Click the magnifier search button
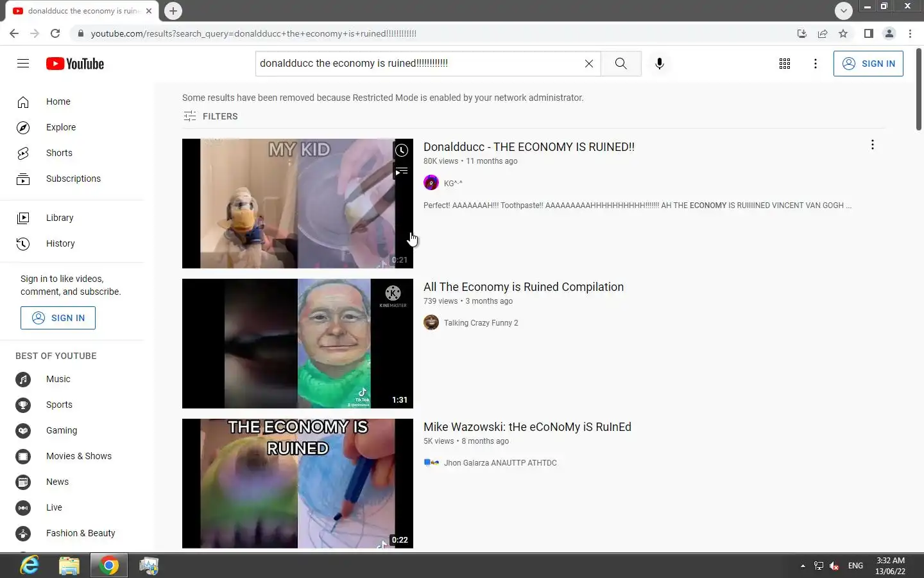This screenshot has height=578, width=924. (620, 63)
